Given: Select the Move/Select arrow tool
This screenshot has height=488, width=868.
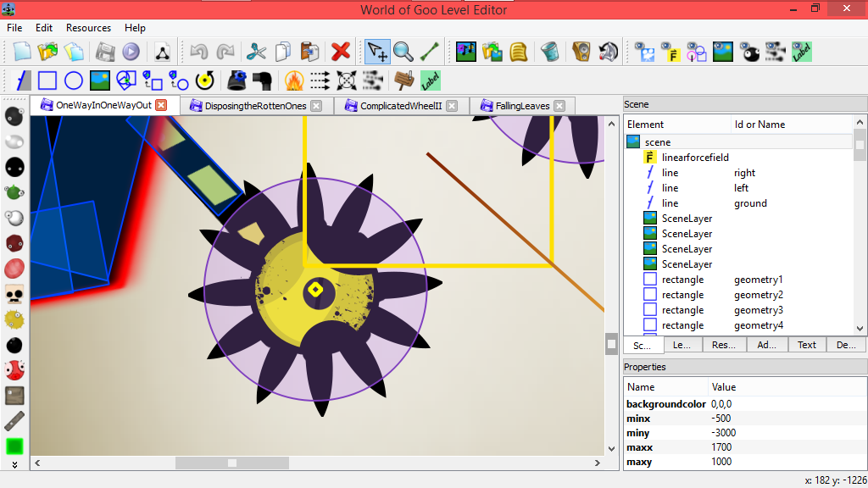Looking at the screenshot, I should point(377,52).
